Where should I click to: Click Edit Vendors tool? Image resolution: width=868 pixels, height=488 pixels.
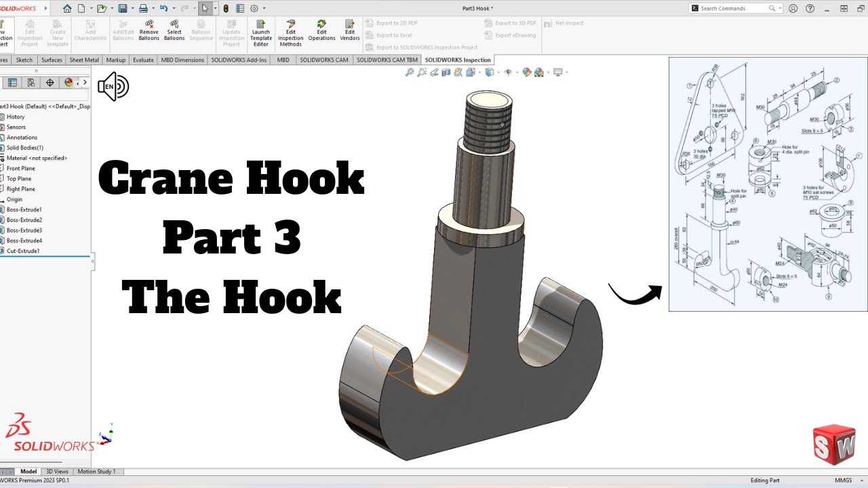[x=350, y=32]
